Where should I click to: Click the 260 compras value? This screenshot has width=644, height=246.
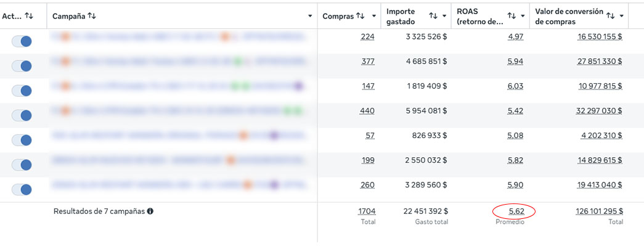(367, 185)
